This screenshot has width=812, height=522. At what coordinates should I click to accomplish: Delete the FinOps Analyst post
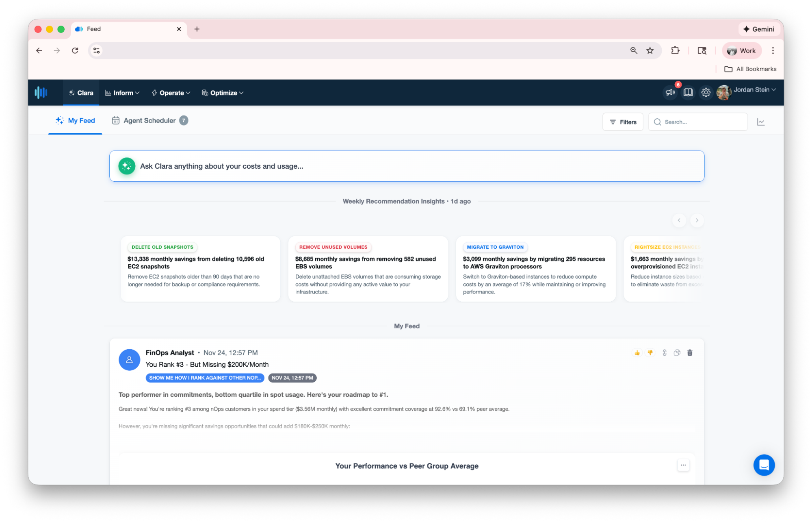click(690, 353)
